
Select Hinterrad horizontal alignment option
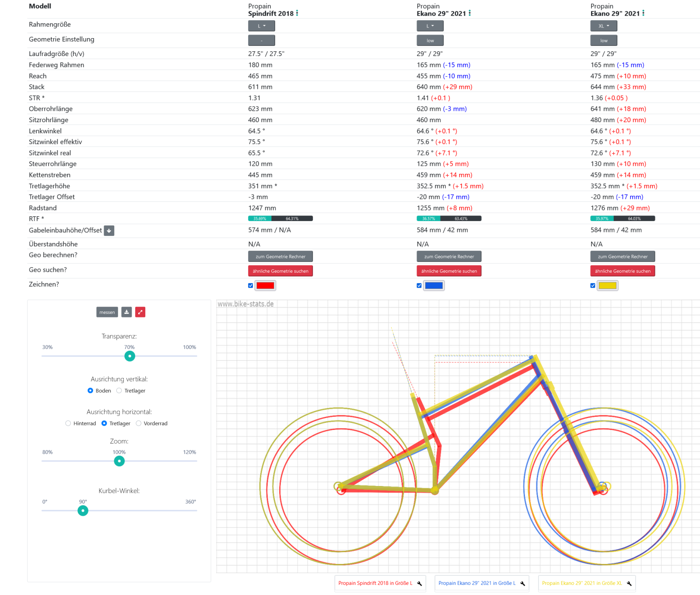pos(68,423)
